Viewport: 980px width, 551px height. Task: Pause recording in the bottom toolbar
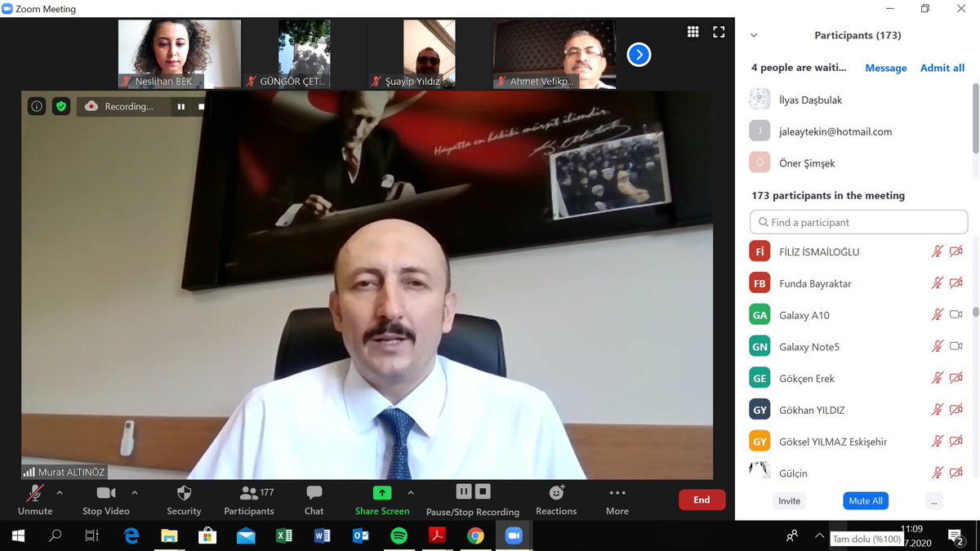[464, 491]
